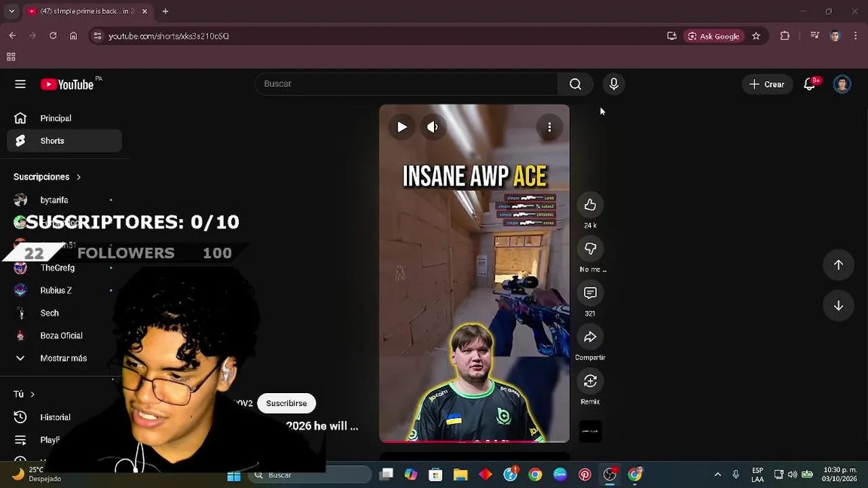This screenshot has height=488, width=868.
Task: Open the notifications bell
Action: (810, 84)
